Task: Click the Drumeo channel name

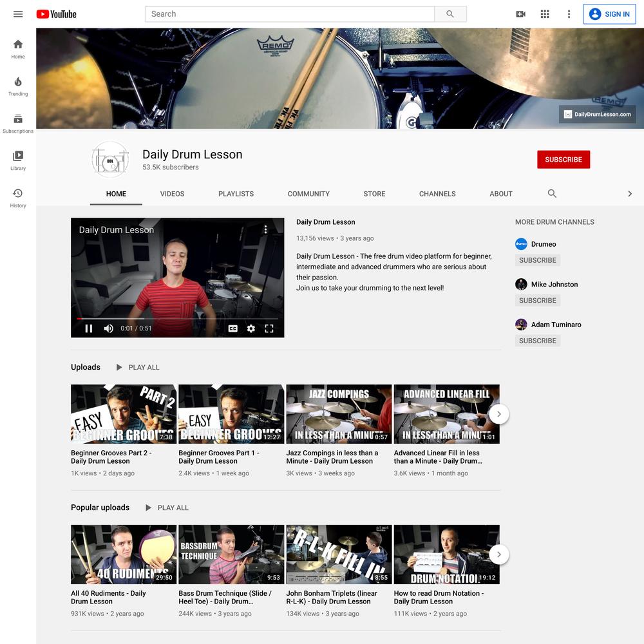Action: tap(544, 244)
